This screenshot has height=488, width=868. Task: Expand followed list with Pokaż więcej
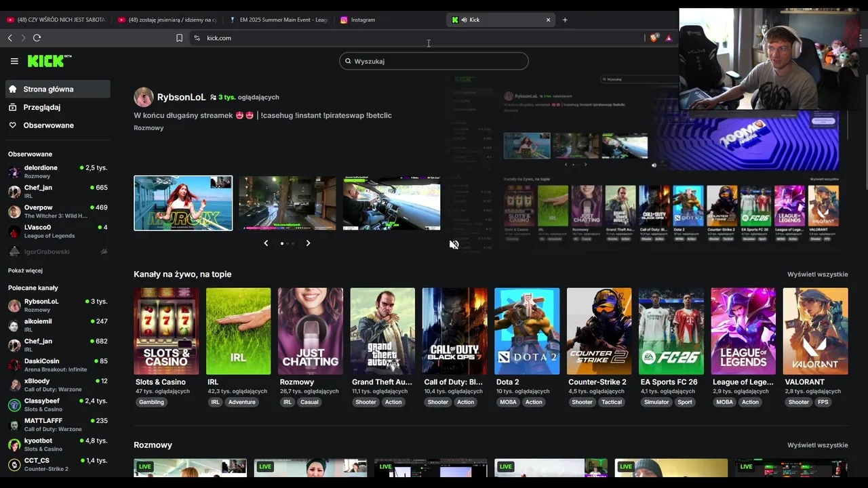point(25,270)
